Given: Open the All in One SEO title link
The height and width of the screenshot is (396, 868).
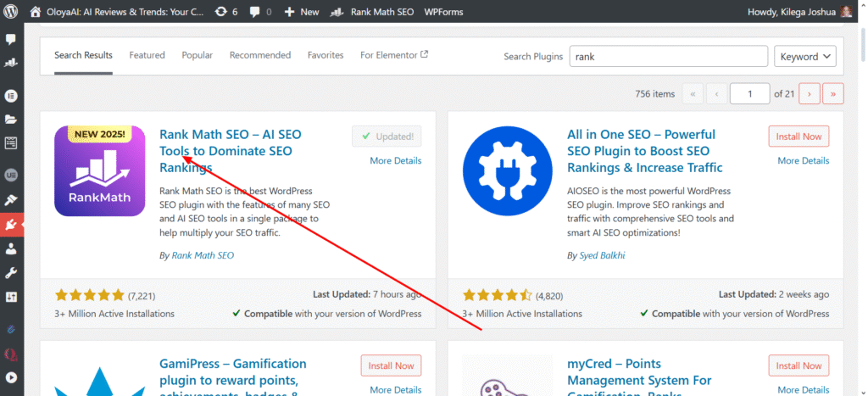Looking at the screenshot, I should coord(645,151).
